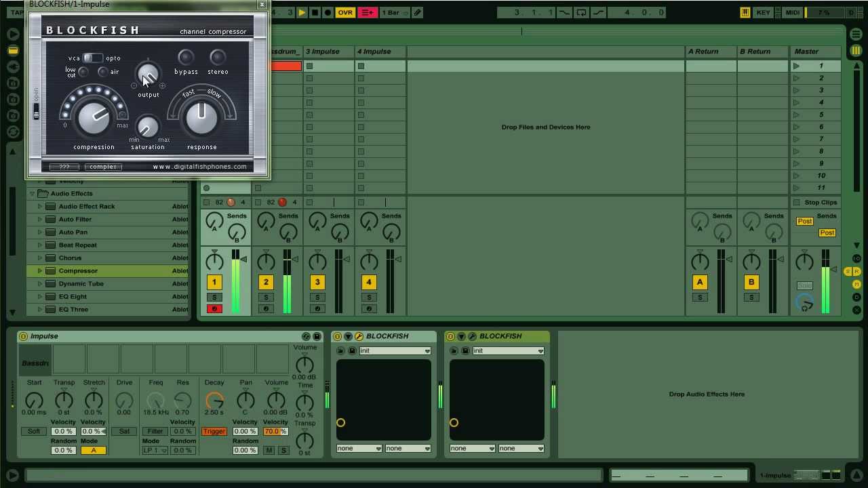Click the 3 Impulse track header
The height and width of the screenshot is (488, 868).
pos(329,52)
